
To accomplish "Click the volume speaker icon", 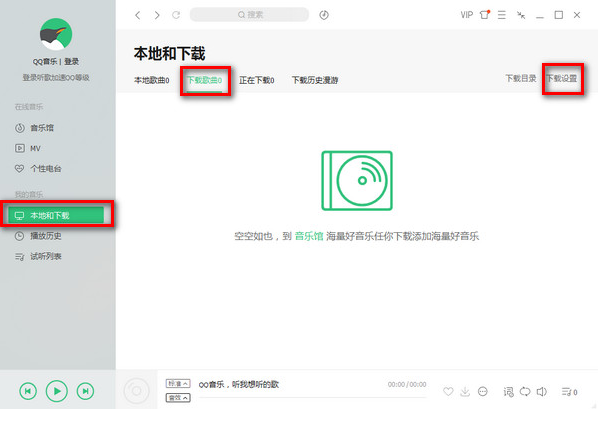I will pos(542,392).
